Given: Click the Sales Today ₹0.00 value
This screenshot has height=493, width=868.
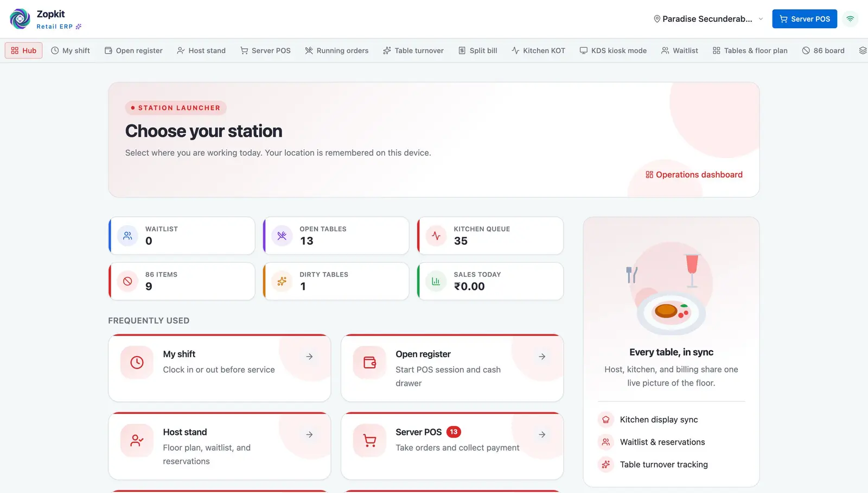Looking at the screenshot, I should pyautogui.click(x=469, y=287).
